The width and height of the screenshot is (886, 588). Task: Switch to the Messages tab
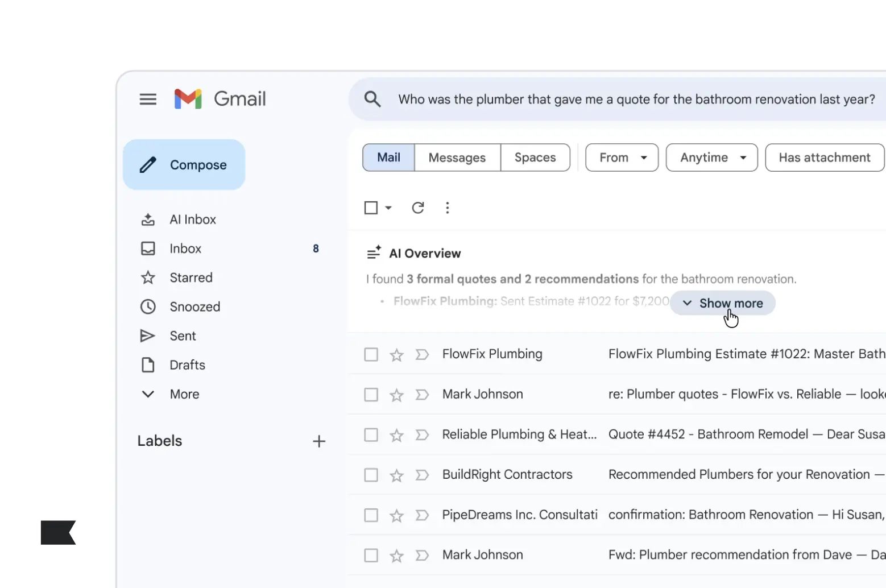[457, 158]
